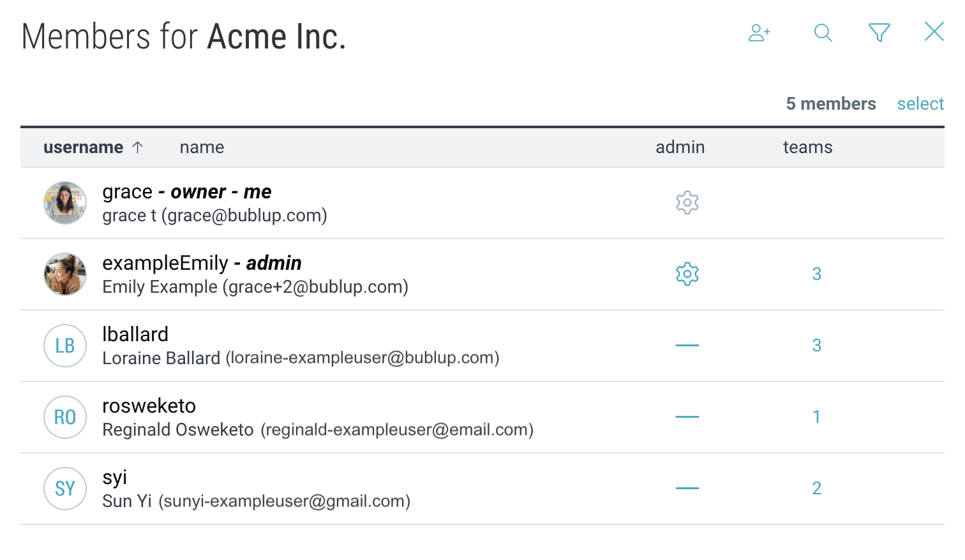
Task: Click grace's profile photo
Action: 65,203
